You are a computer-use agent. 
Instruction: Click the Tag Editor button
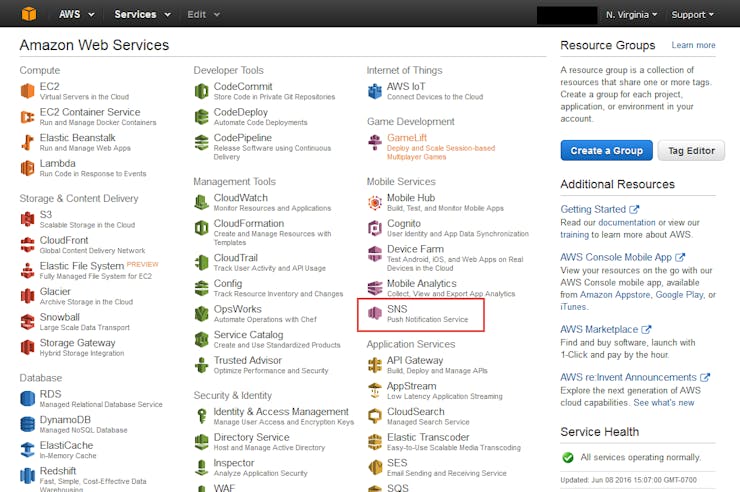[x=691, y=150]
